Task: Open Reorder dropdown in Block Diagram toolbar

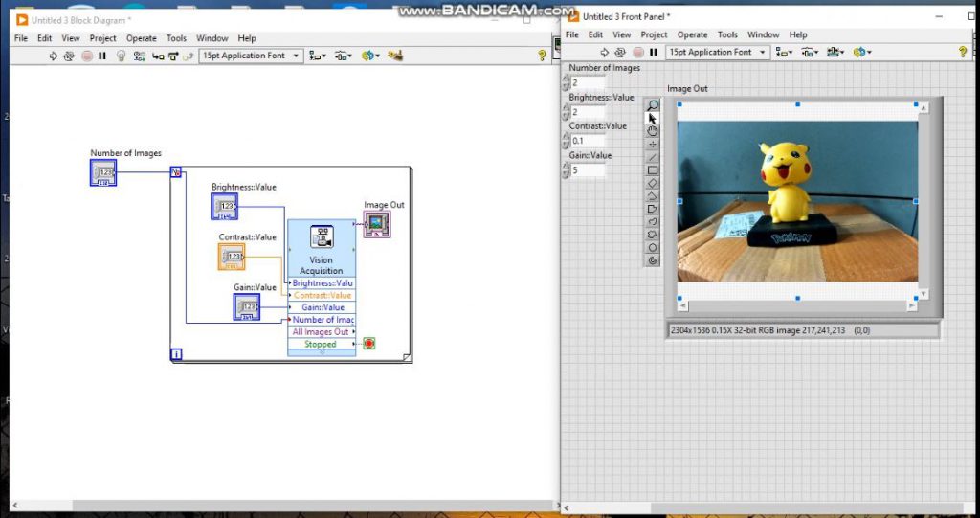Action: [370, 56]
